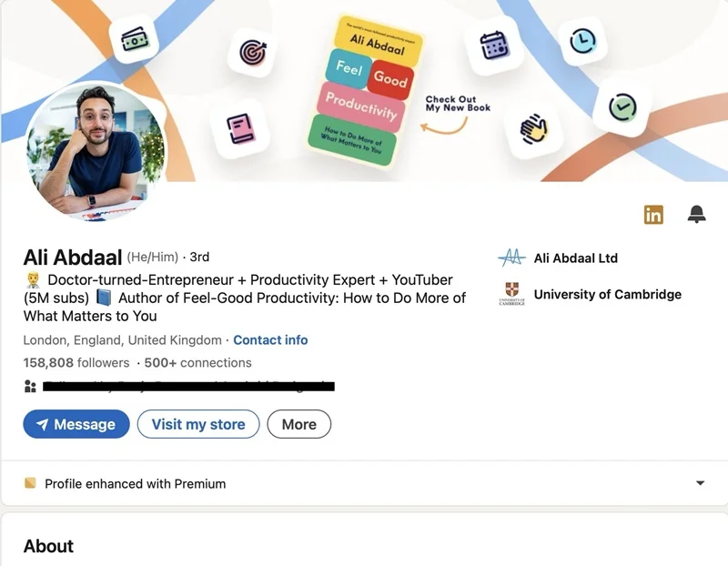Open the University of Cambridge link

tap(608, 295)
